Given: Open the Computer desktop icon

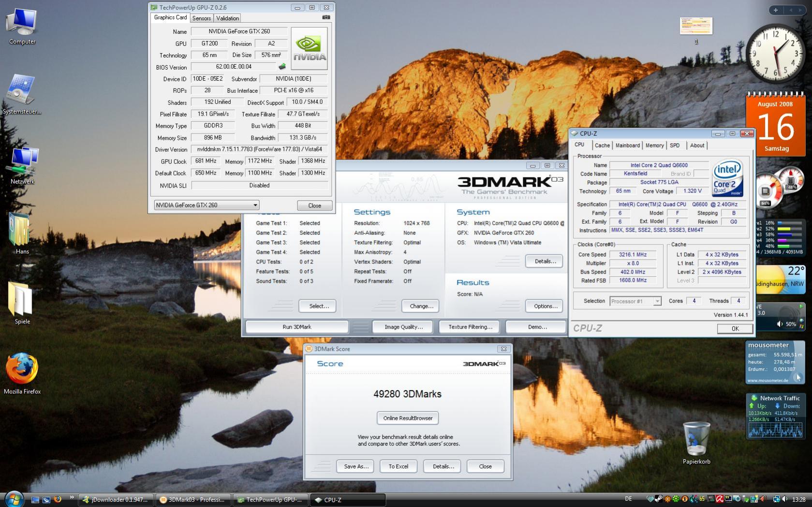Looking at the screenshot, I should (22, 27).
